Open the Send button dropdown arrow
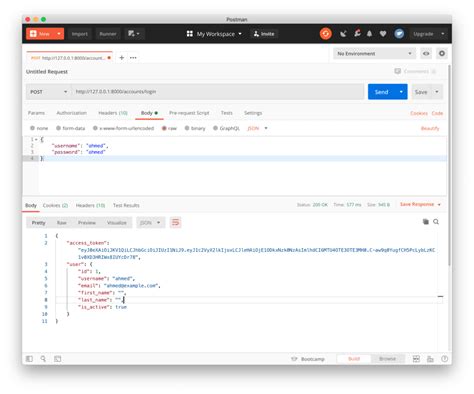The height and width of the screenshot is (394, 474). click(401, 92)
